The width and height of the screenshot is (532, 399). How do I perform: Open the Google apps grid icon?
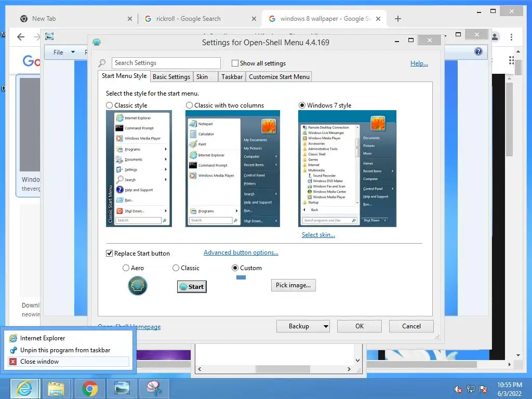(x=511, y=60)
